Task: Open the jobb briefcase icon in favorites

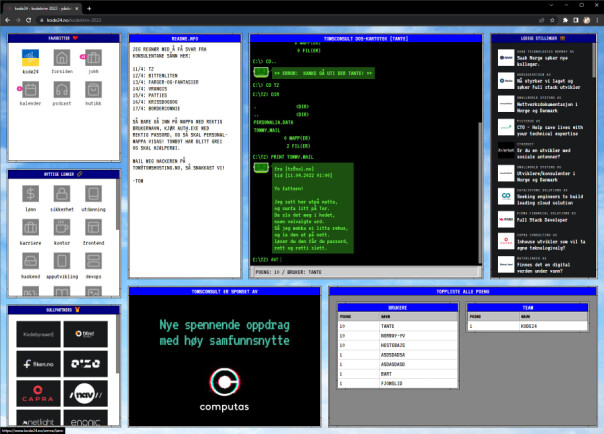Action: 93,58
